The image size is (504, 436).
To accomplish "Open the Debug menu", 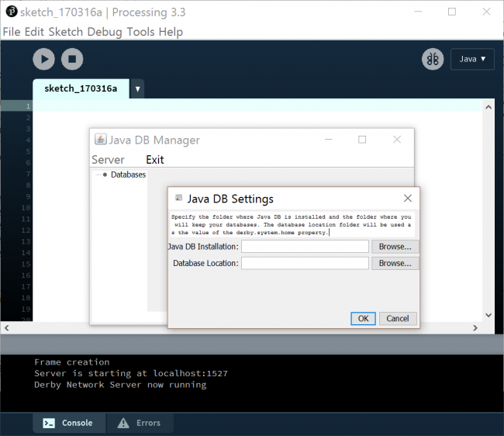I will pos(105,32).
